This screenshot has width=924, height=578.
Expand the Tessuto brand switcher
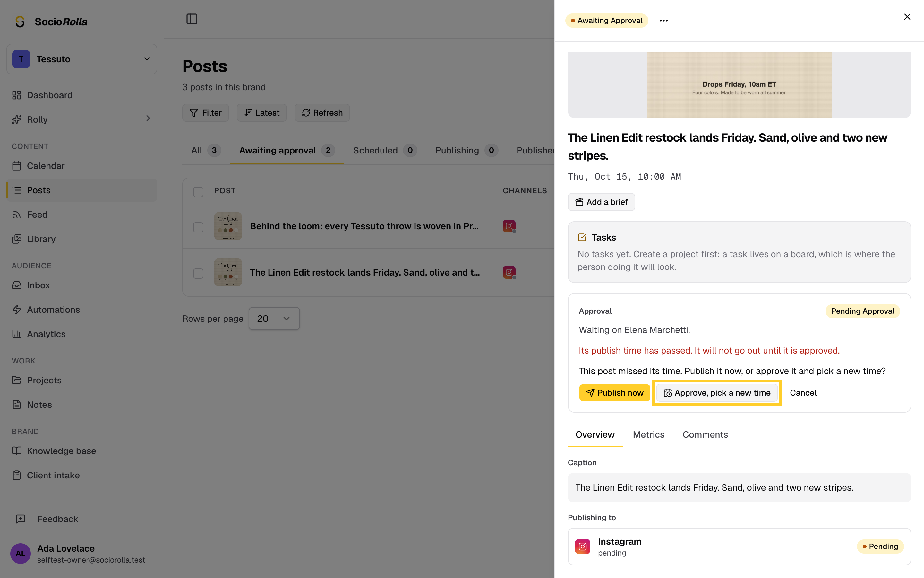point(82,59)
